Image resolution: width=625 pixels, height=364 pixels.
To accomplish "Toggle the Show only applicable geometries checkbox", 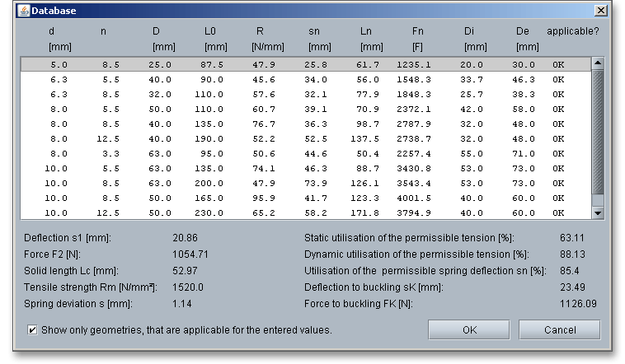I will 32,329.
